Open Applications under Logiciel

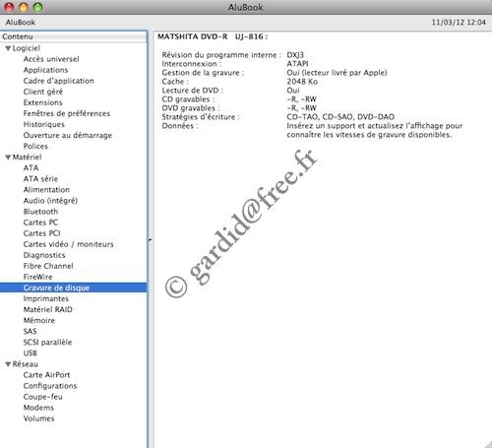45,70
